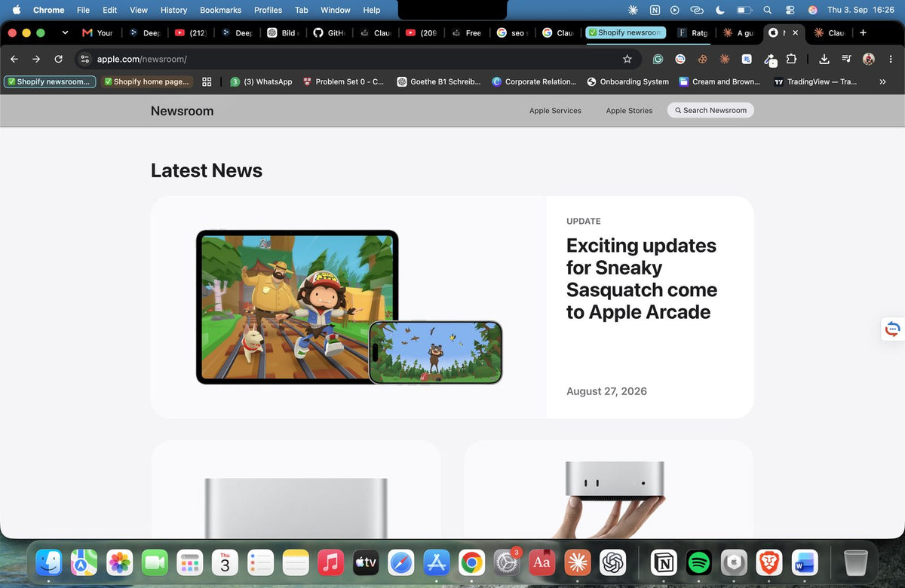
Task: Click the Search Newsroom button
Action: 710,110
